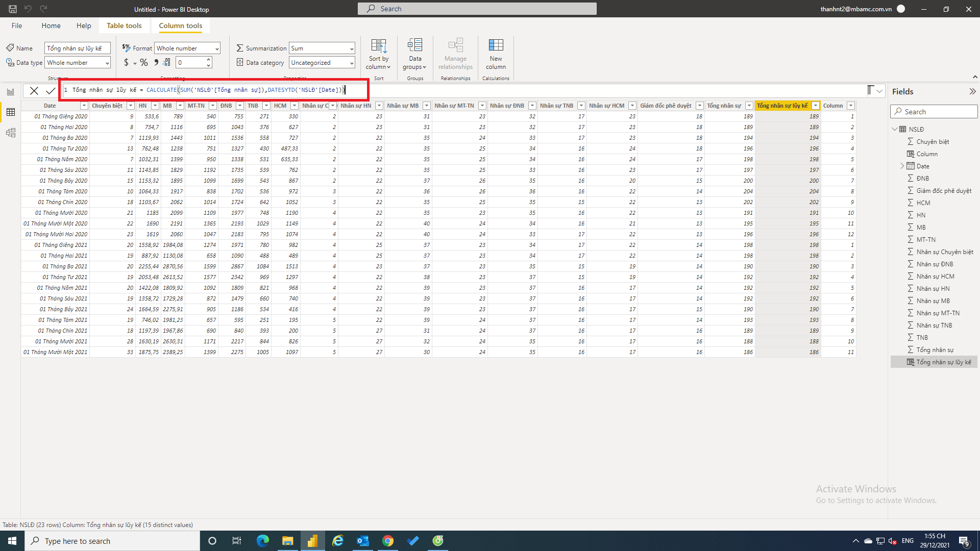The image size is (980, 551).
Task: Expand the formula bar chevron
Action: click(x=879, y=91)
